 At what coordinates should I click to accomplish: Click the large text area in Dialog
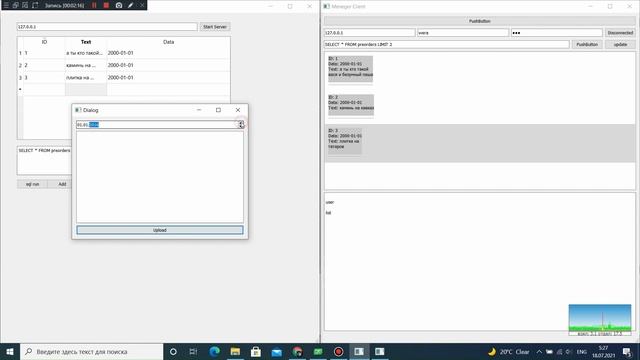(x=160, y=177)
